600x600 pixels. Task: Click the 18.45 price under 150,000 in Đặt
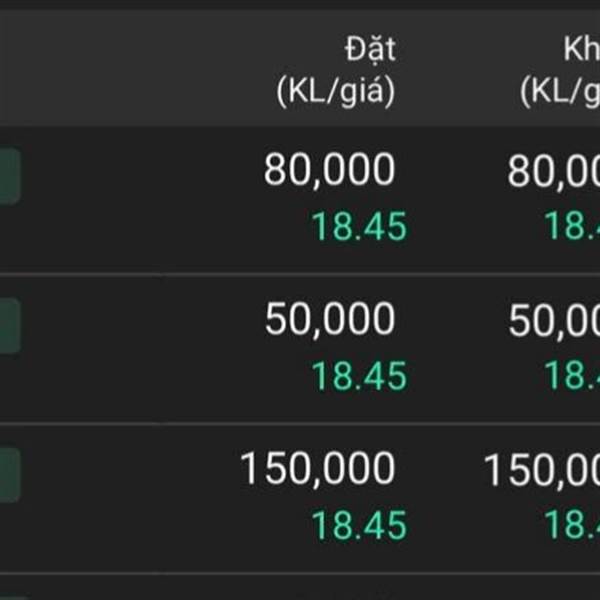tap(359, 526)
